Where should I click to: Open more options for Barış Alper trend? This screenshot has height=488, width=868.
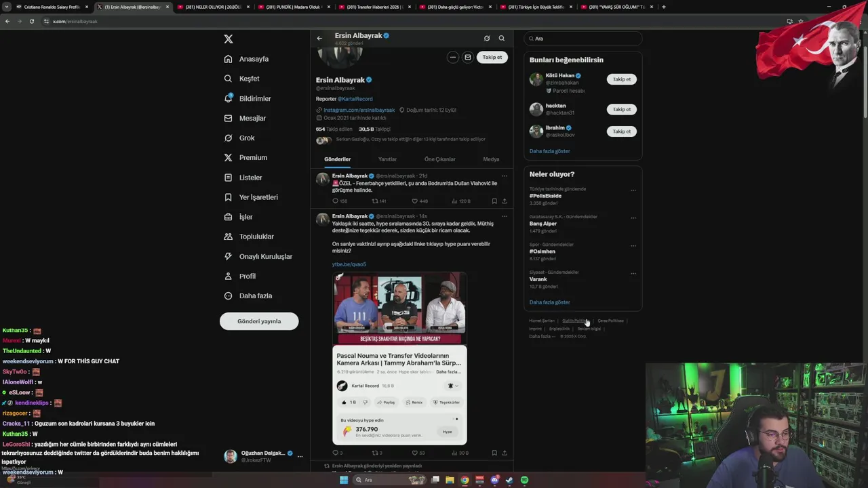pos(633,218)
